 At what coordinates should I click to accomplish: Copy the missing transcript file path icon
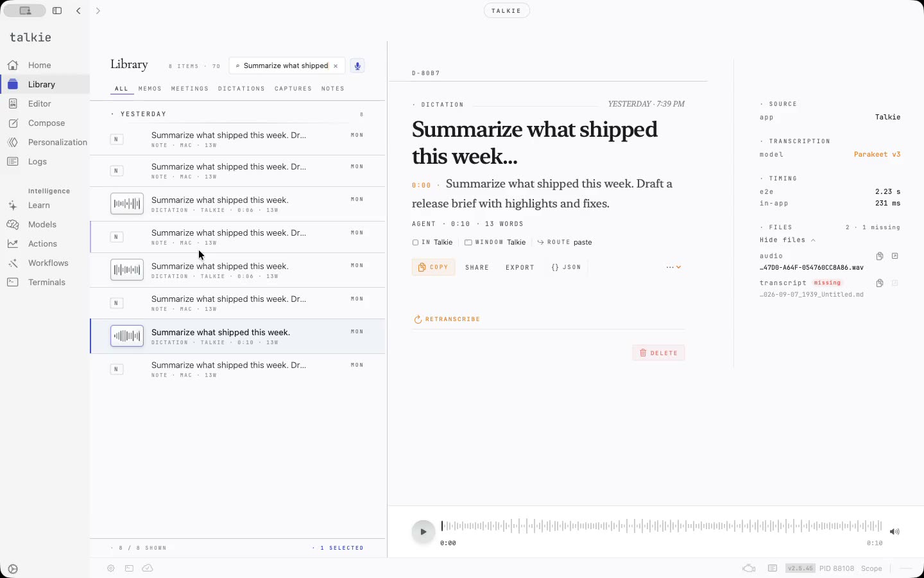(880, 283)
